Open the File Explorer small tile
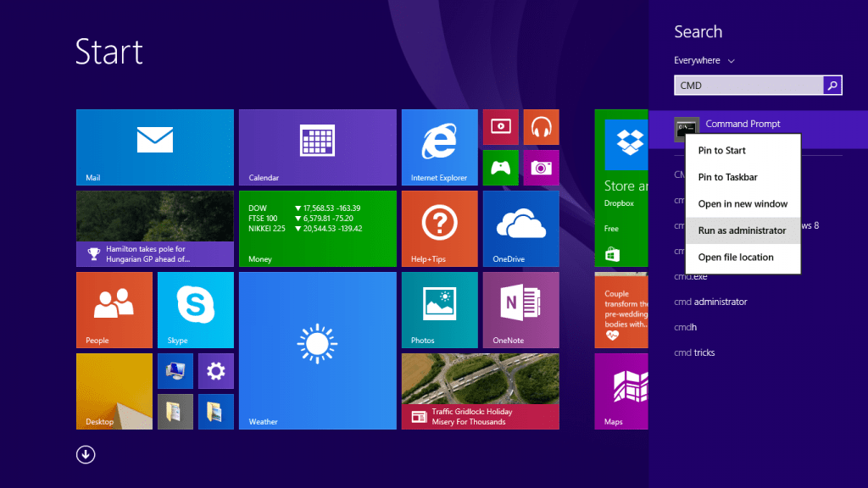 pos(216,412)
